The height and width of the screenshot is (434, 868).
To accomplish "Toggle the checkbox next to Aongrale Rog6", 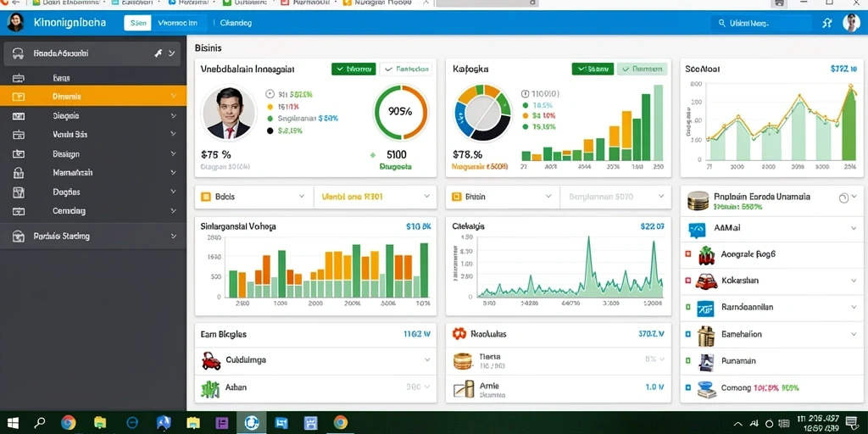I will coord(688,254).
